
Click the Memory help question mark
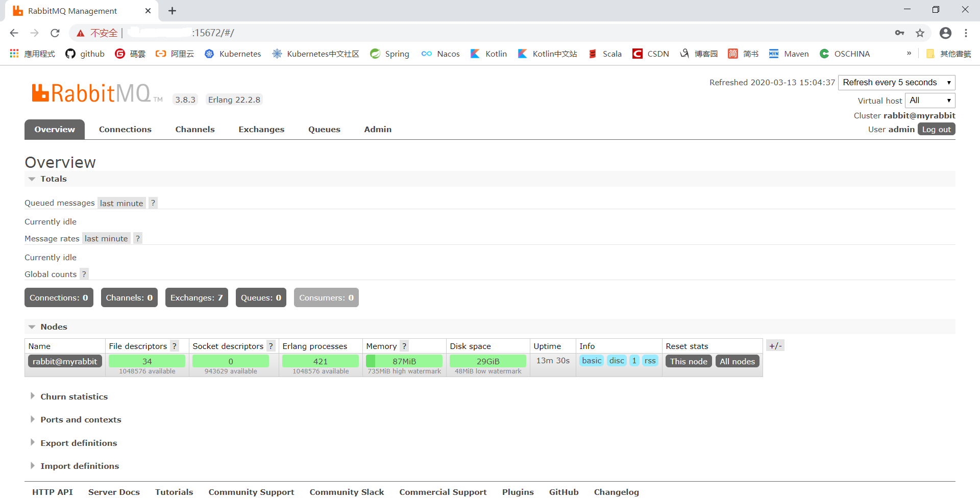pyautogui.click(x=404, y=346)
